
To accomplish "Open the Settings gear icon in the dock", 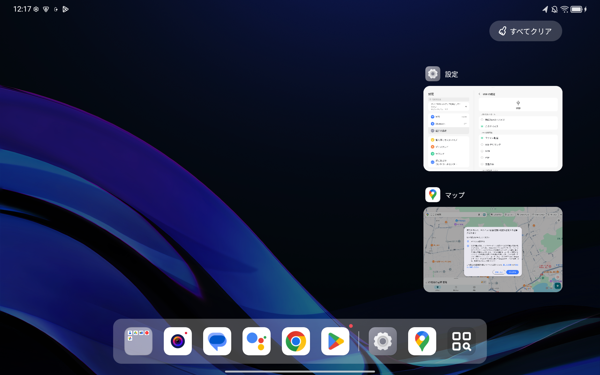I will coord(383,341).
